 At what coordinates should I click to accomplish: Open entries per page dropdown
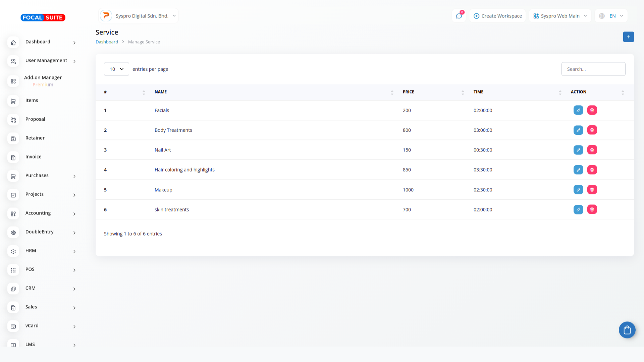[116, 69]
